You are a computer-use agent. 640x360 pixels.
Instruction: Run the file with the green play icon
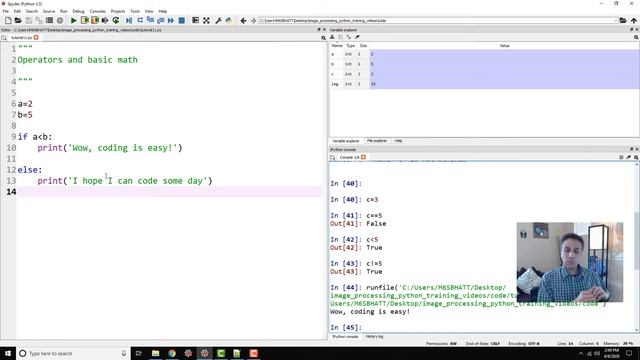point(73,20)
